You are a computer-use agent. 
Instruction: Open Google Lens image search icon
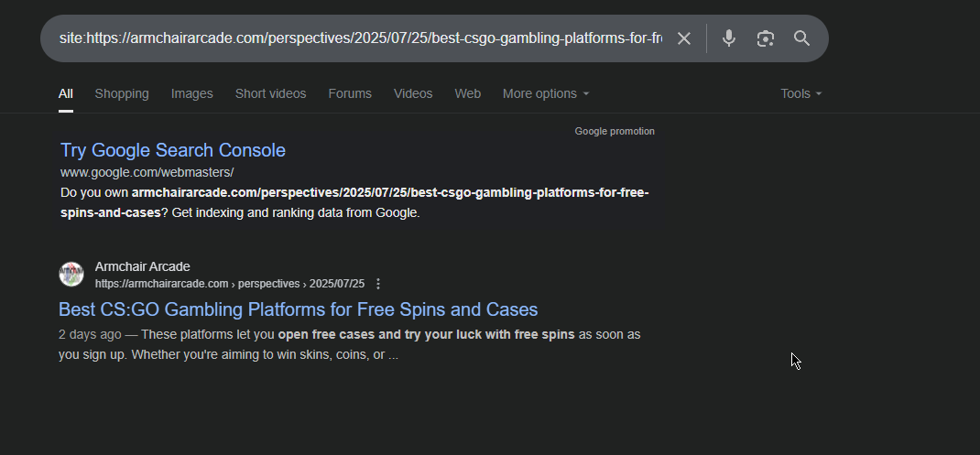click(765, 38)
